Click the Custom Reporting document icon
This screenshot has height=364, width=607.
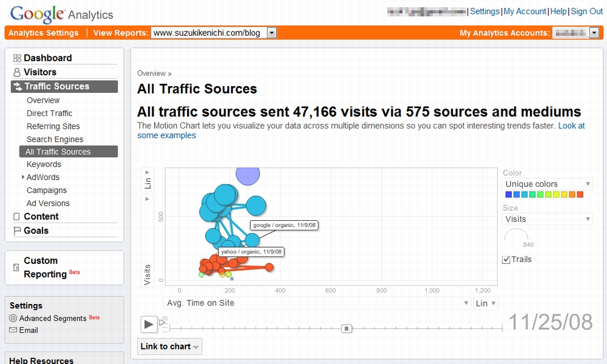pyautogui.click(x=16, y=268)
